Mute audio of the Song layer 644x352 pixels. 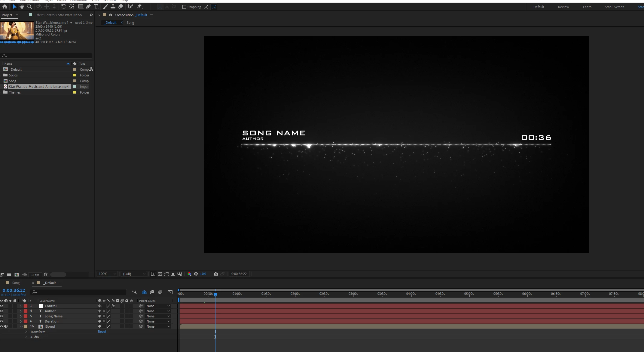click(6, 326)
